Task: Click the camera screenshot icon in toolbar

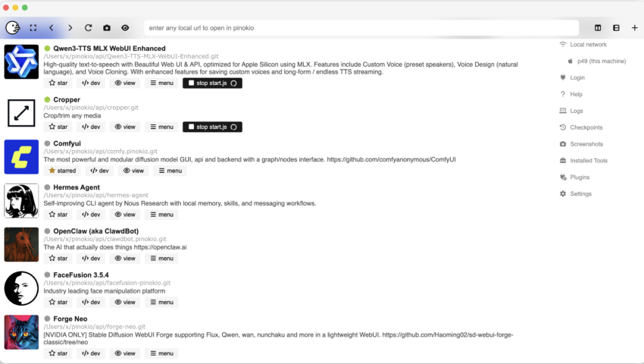Action: click(107, 28)
